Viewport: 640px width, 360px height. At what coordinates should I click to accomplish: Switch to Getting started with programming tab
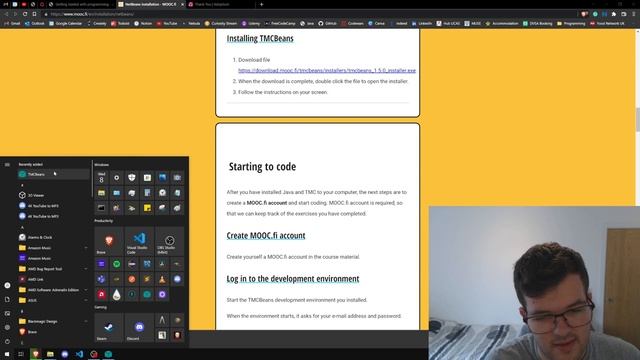(82, 4)
